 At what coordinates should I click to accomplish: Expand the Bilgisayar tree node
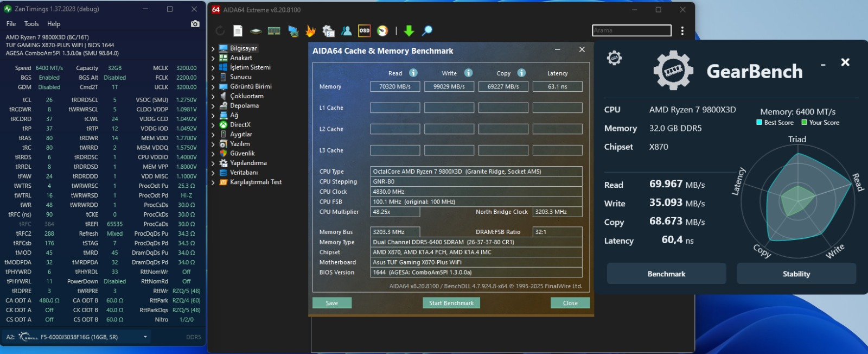click(x=213, y=48)
